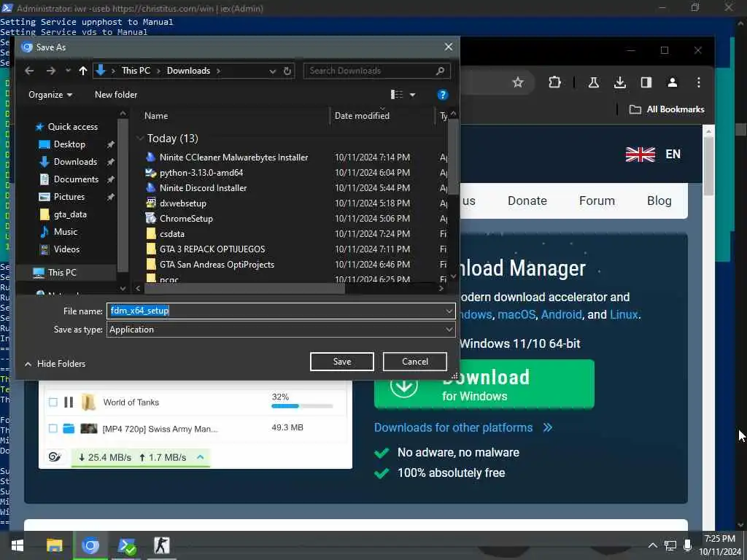Select Desktop in Quick access
Image resolution: width=747 pixels, height=560 pixels.
[x=69, y=144]
